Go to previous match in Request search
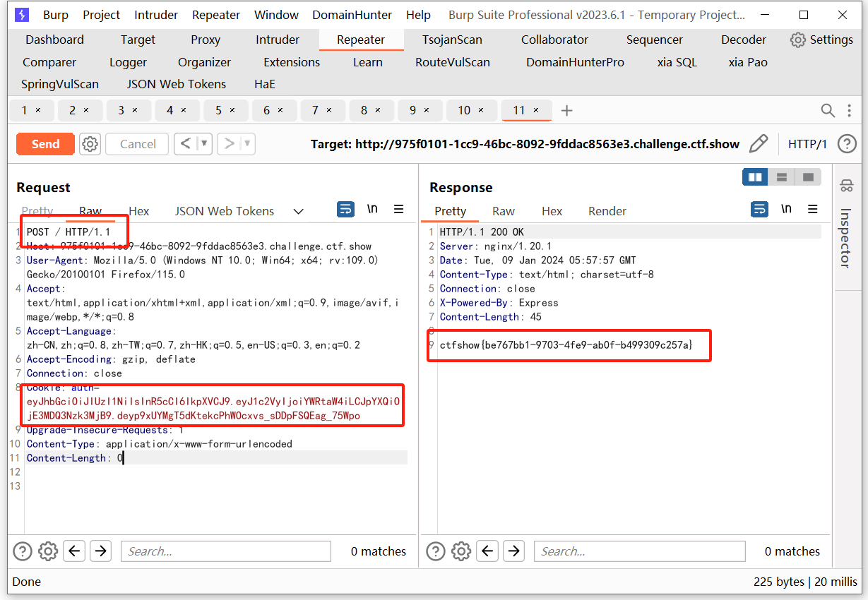 pyautogui.click(x=76, y=551)
